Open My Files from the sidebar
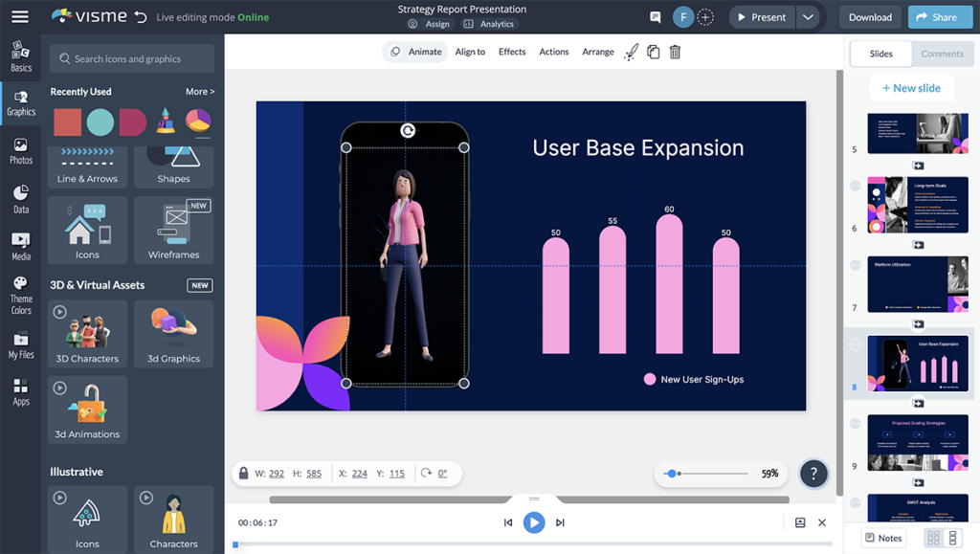 pyautogui.click(x=20, y=346)
